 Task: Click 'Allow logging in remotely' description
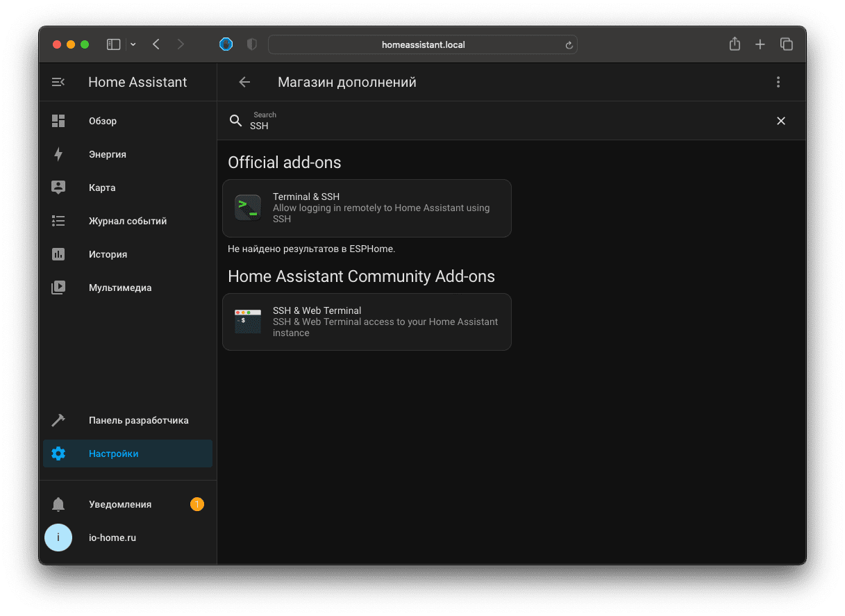[x=381, y=213]
